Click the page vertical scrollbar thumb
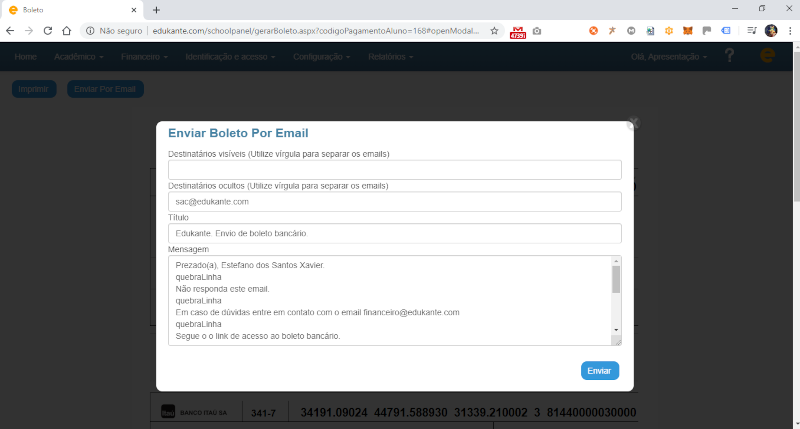This screenshot has height=429, width=800. 795,128
